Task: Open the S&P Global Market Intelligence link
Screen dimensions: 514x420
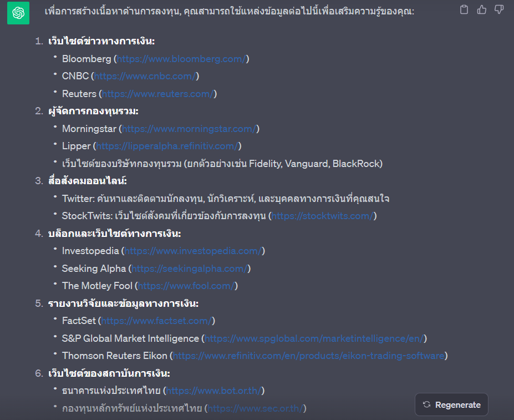Action: (x=314, y=338)
